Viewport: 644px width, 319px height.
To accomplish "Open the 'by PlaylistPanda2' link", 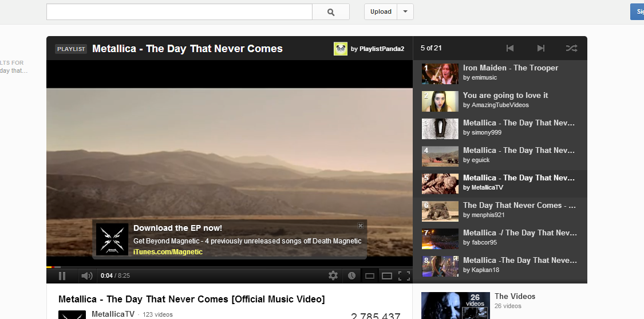I will click(x=377, y=49).
